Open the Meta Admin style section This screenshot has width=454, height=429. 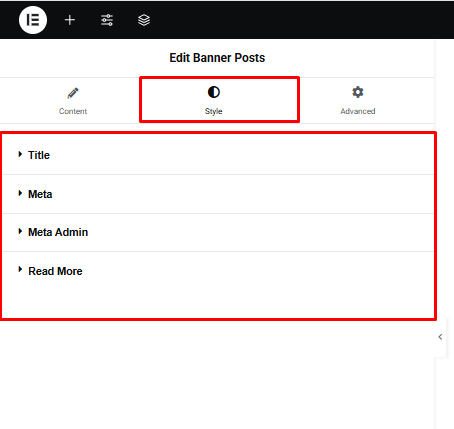coord(218,232)
